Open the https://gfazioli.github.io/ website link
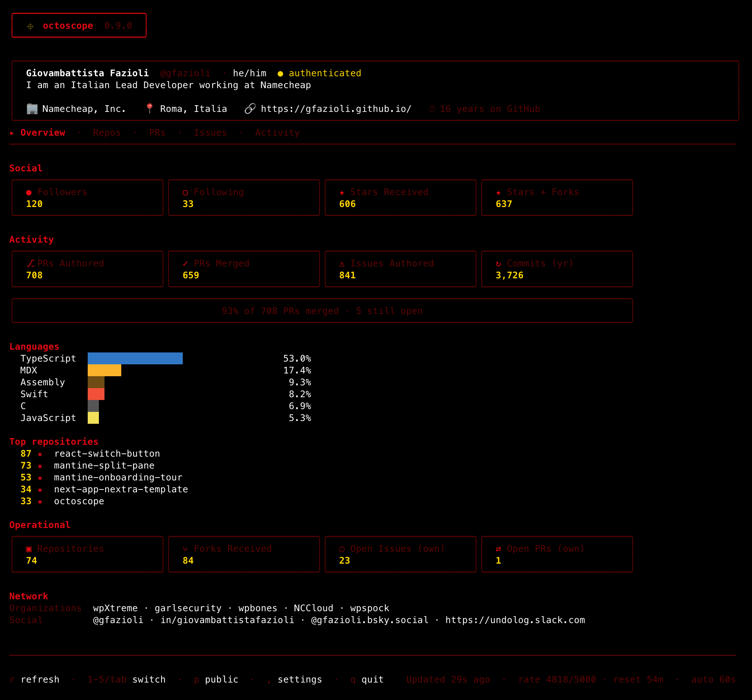 (x=336, y=109)
